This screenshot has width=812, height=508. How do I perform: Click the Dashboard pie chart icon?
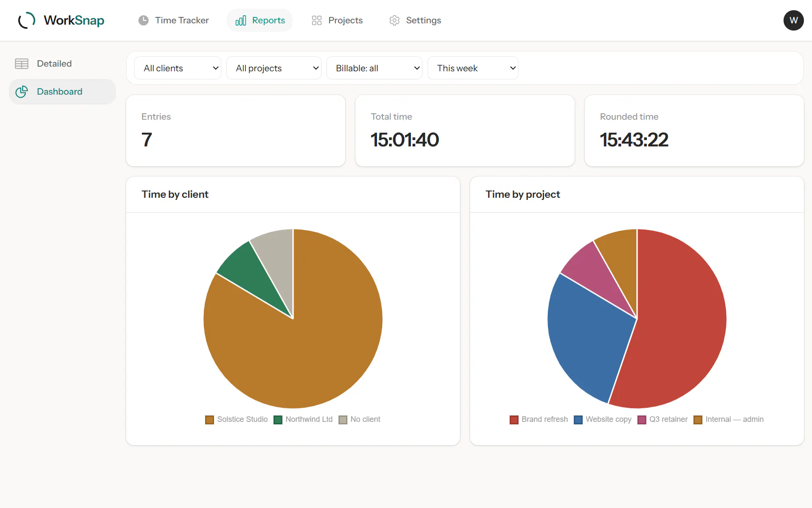click(x=22, y=92)
